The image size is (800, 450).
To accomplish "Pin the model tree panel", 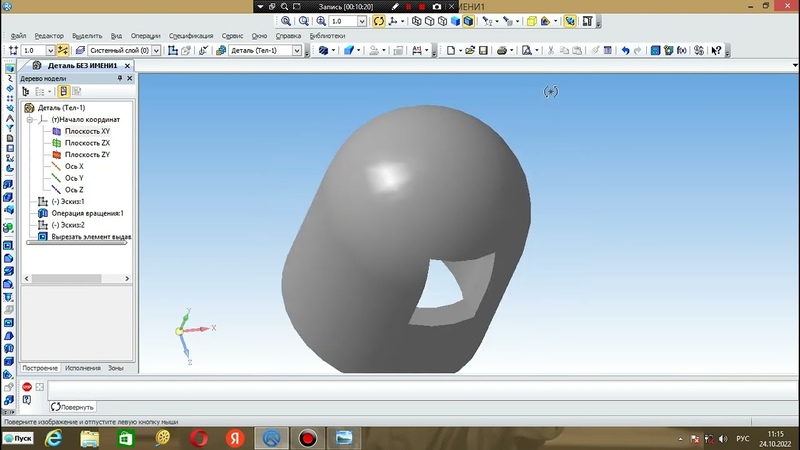I will point(119,78).
